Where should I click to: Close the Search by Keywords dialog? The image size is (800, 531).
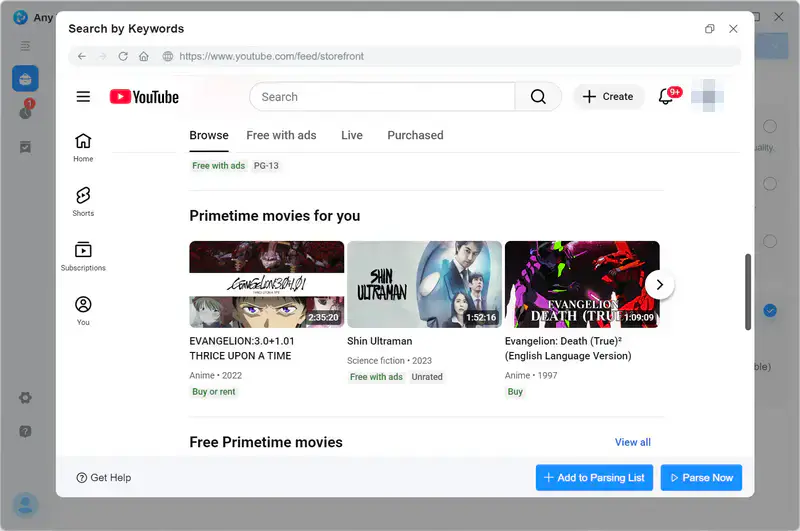point(733,29)
